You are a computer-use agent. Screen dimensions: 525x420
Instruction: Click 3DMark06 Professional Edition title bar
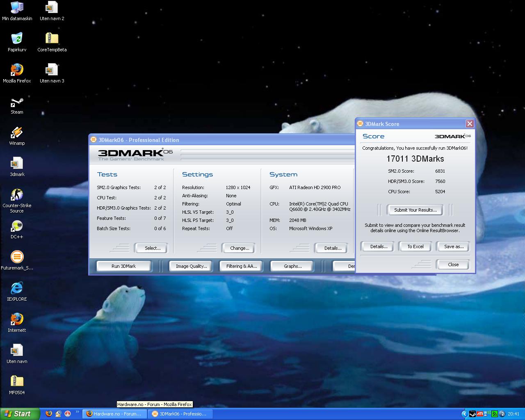click(x=221, y=140)
